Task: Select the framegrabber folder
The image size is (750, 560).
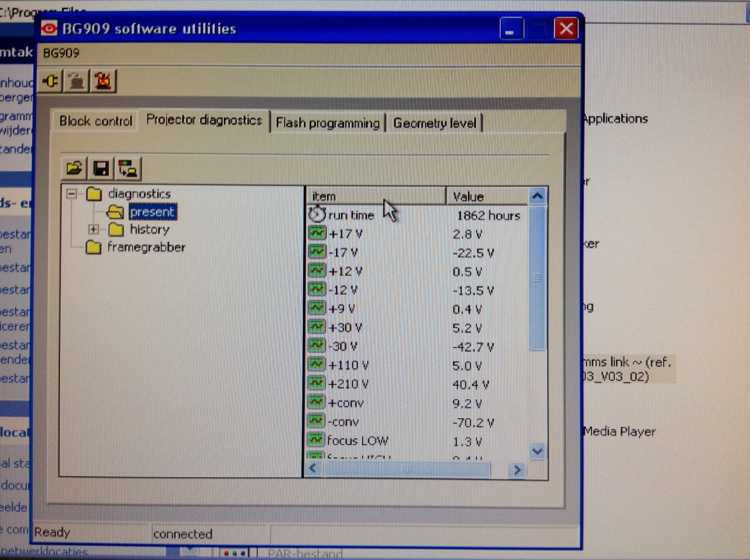Action: coord(146,247)
